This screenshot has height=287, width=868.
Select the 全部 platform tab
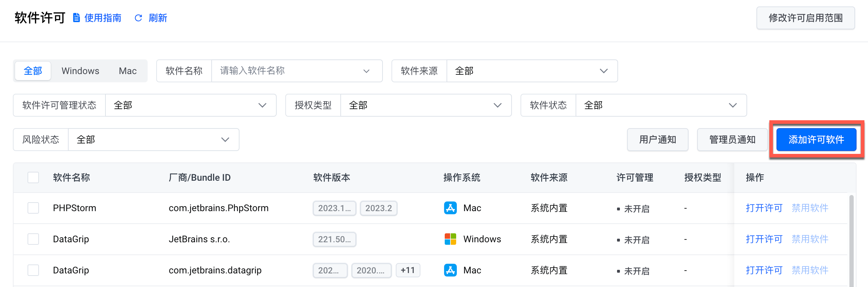[x=33, y=71]
